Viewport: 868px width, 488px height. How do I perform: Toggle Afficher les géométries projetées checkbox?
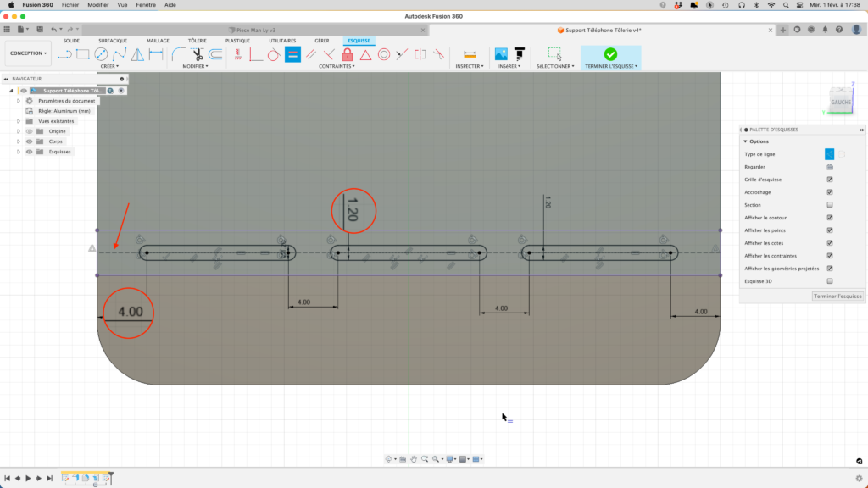[x=830, y=269]
